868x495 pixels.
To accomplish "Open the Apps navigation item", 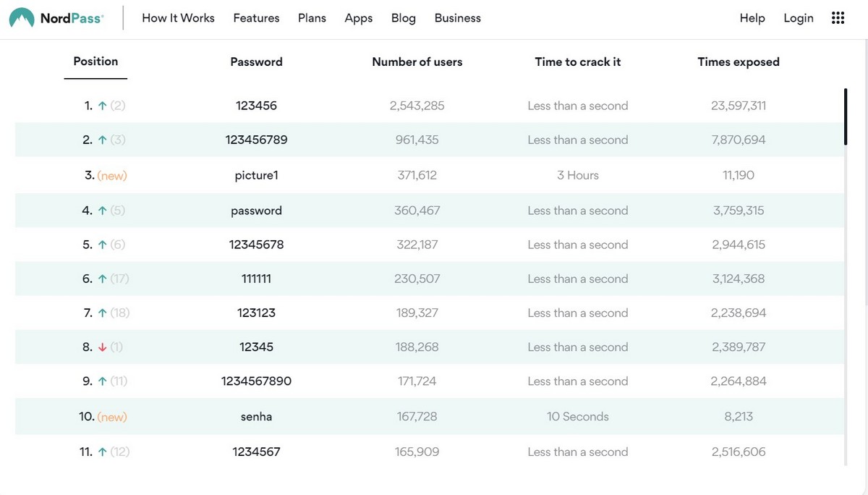I will coord(358,18).
